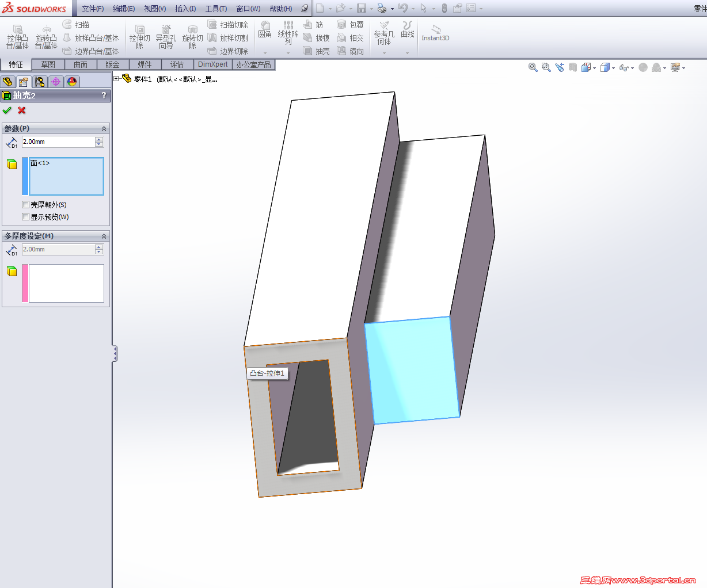Open the DimXpertManager tab icon
707x588 pixels.
click(x=56, y=82)
